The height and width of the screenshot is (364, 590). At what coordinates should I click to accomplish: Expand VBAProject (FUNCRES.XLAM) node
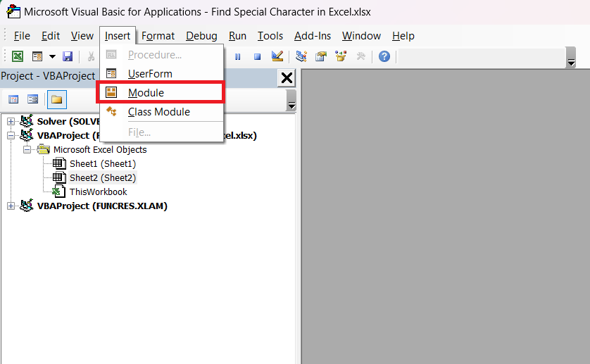11,206
